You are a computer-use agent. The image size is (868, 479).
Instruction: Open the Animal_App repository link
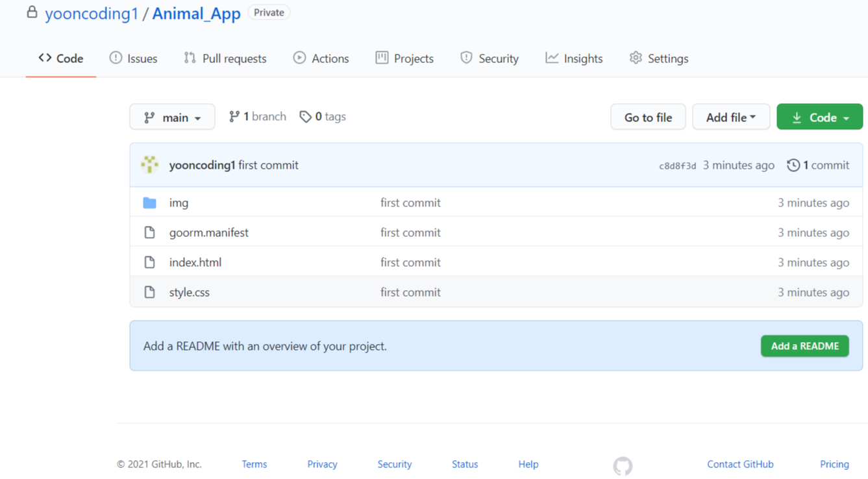click(x=196, y=14)
